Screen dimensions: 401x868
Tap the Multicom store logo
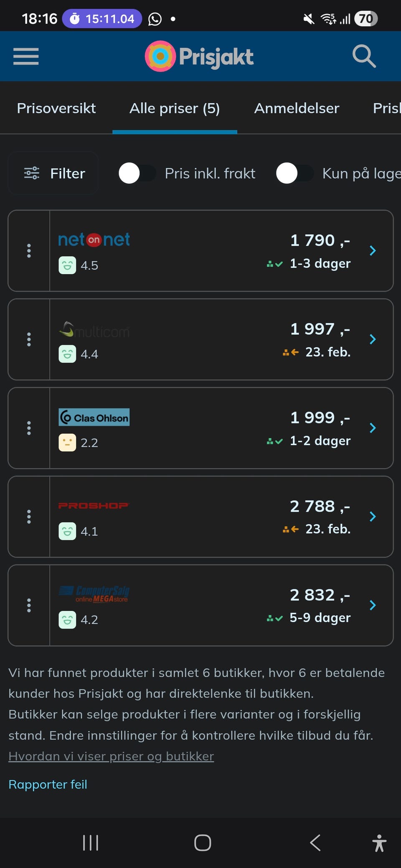point(94,330)
